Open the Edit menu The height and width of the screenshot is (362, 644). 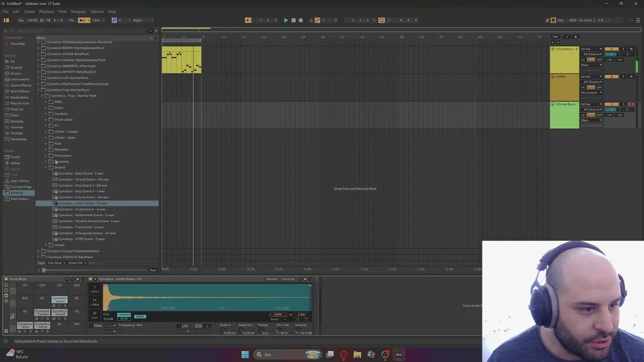(x=16, y=12)
